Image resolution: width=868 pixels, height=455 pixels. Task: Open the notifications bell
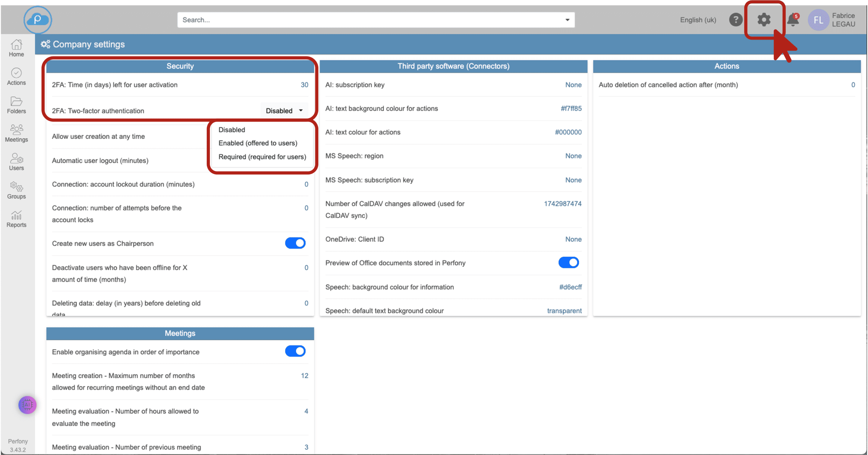click(x=793, y=20)
